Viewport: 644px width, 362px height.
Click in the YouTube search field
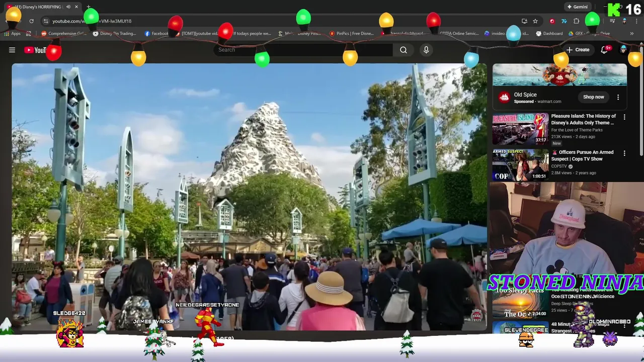point(303,50)
